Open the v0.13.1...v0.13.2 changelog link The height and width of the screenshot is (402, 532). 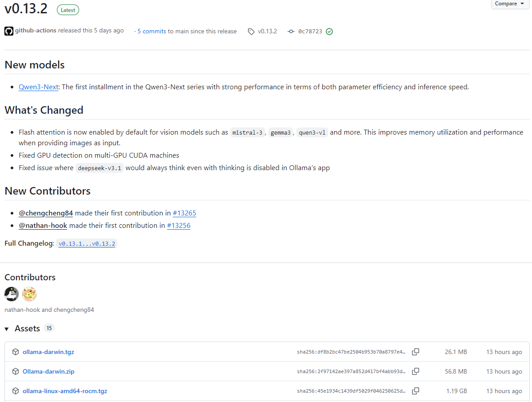coord(87,243)
